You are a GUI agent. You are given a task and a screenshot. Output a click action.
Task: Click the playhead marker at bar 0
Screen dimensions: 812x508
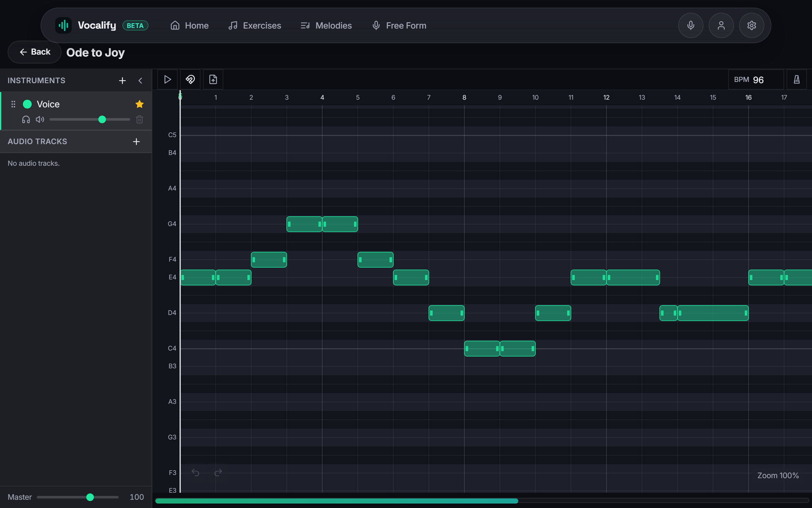pos(180,97)
